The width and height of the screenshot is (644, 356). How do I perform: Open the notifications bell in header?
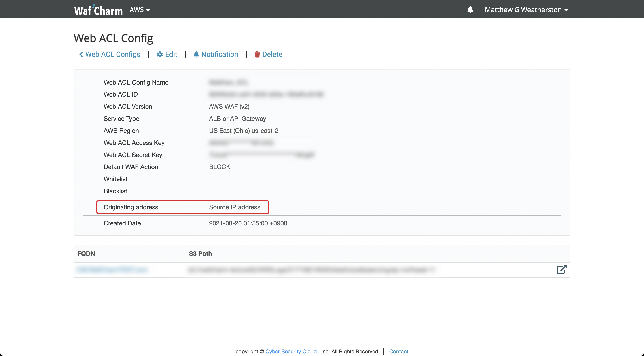pyautogui.click(x=470, y=9)
